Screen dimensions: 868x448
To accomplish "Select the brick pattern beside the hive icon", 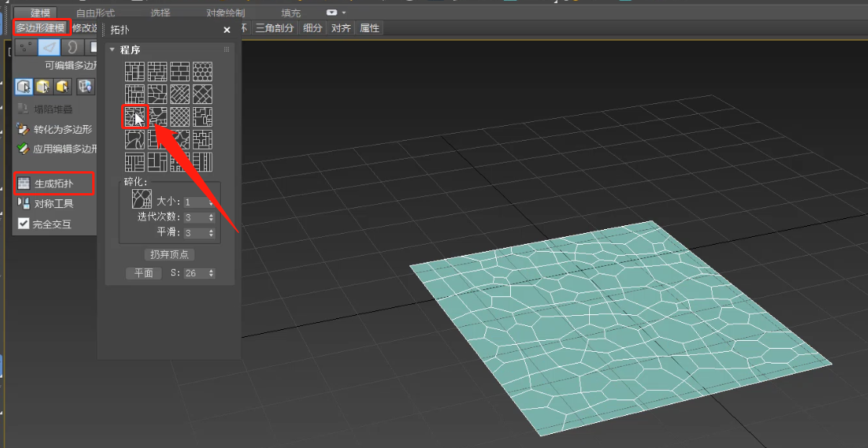I will point(180,71).
